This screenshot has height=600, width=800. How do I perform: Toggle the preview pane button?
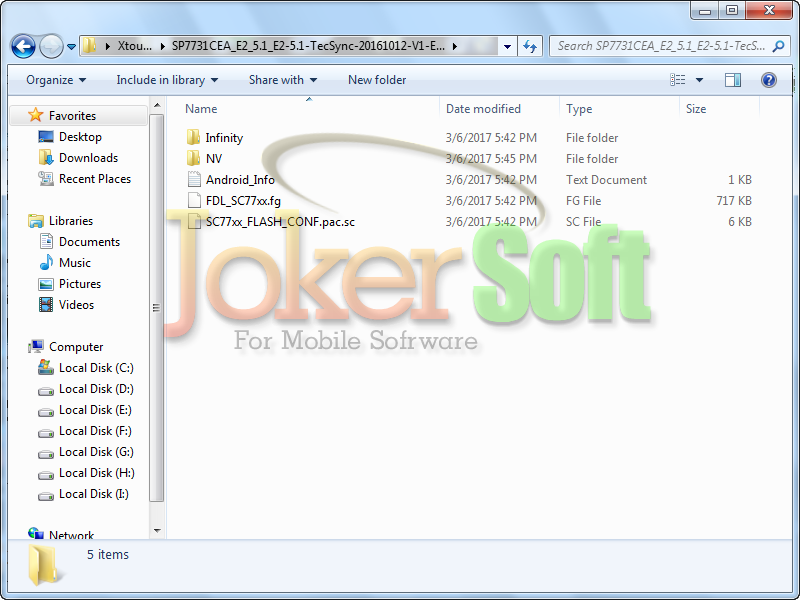pyautogui.click(x=733, y=80)
